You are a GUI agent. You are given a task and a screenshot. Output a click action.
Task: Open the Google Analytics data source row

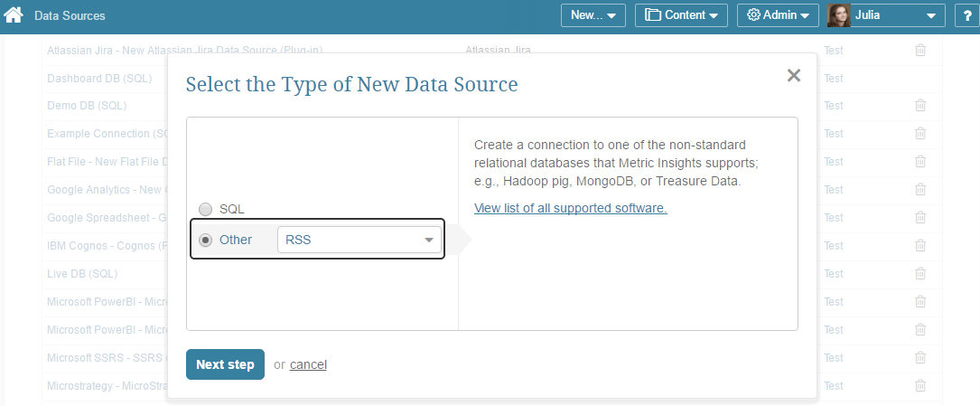(107, 189)
